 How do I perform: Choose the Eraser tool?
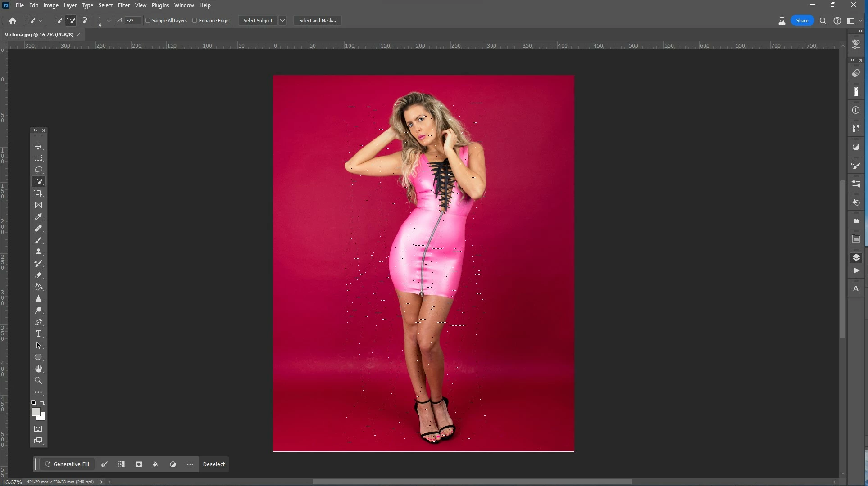coord(38,275)
